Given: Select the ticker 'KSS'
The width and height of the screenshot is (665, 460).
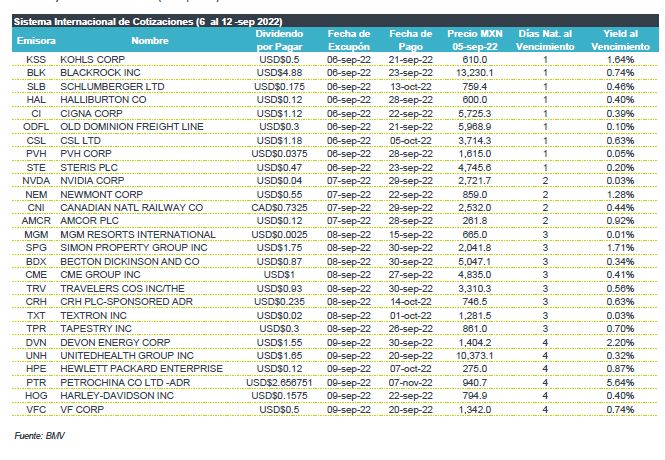Looking at the screenshot, I should click(x=36, y=60).
